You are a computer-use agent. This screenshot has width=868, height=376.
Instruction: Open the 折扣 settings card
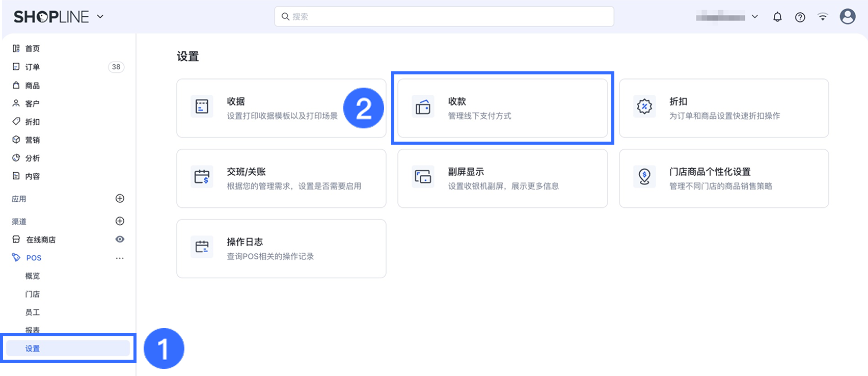(x=724, y=108)
